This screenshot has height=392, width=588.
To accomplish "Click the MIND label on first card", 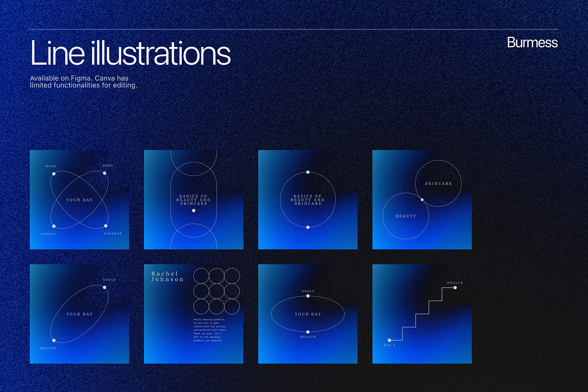I will tap(51, 167).
